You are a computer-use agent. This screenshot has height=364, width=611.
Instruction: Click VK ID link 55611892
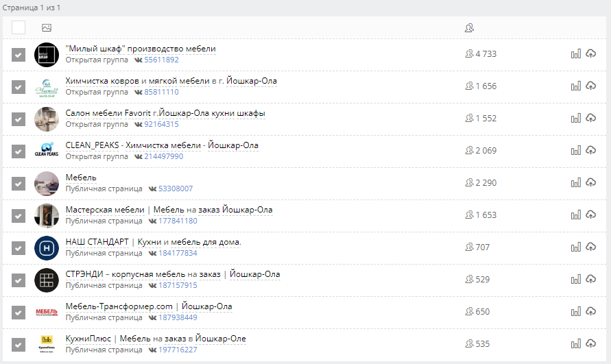(161, 60)
